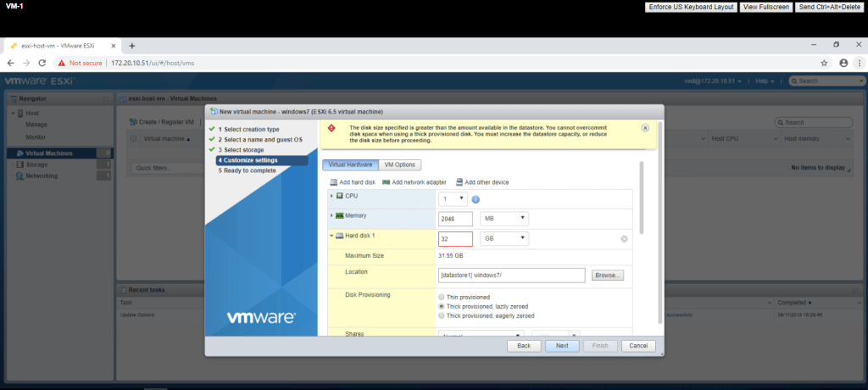868x390 pixels.
Task: Click the hard disk size input field
Action: point(455,239)
